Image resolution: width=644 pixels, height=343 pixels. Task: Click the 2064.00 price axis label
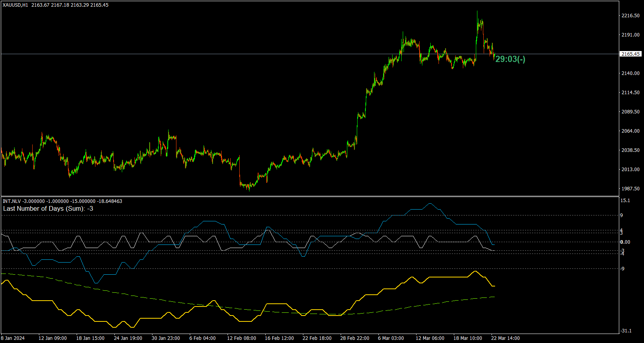[x=630, y=131]
